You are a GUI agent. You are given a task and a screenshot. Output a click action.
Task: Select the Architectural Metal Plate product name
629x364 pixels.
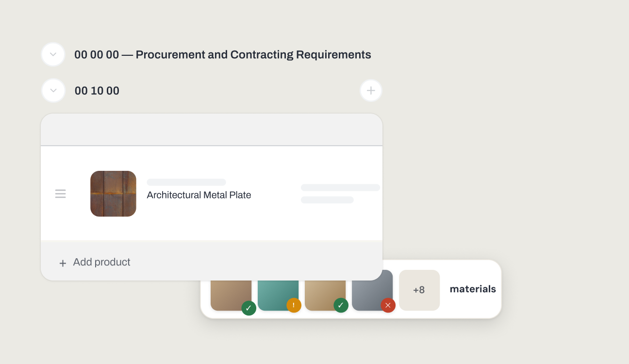coord(199,195)
